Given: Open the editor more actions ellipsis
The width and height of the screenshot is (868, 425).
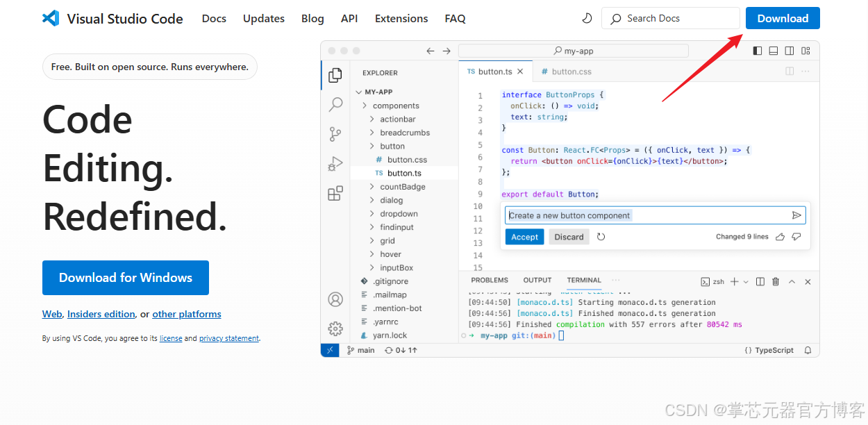Looking at the screenshot, I should [806, 72].
